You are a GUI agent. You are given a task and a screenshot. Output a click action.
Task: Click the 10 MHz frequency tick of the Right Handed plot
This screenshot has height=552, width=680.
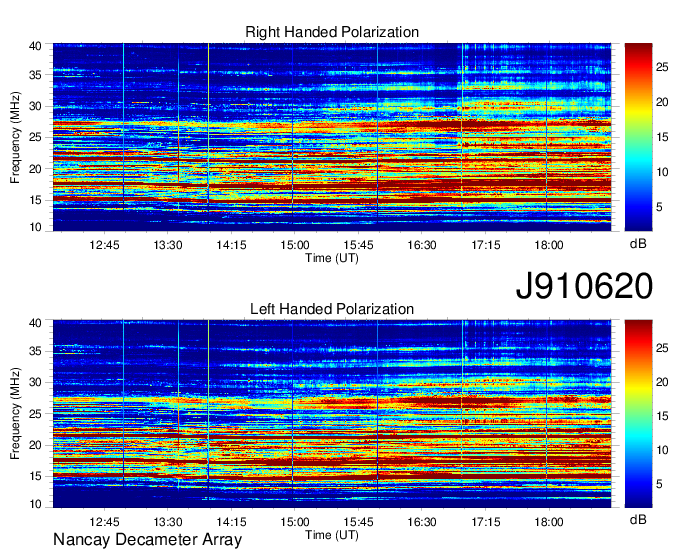pos(35,227)
